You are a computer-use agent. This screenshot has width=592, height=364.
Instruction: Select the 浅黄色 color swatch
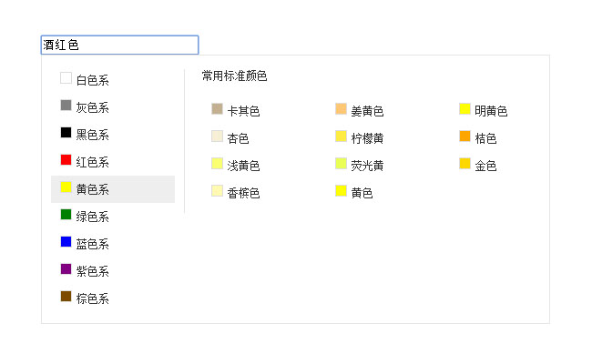[x=236, y=166]
